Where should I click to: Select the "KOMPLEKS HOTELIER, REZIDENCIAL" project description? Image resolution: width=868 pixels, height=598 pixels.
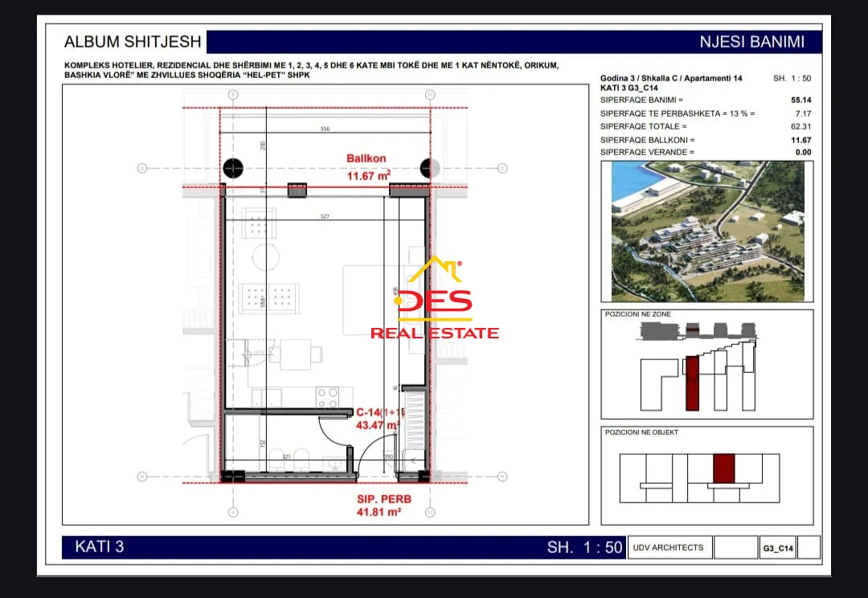coord(312,70)
